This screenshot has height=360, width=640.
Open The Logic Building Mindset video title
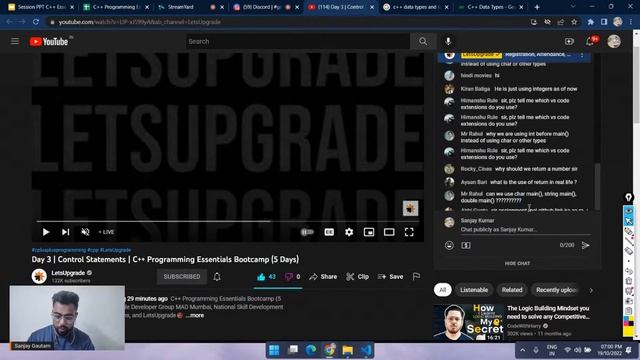pos(548,312)
